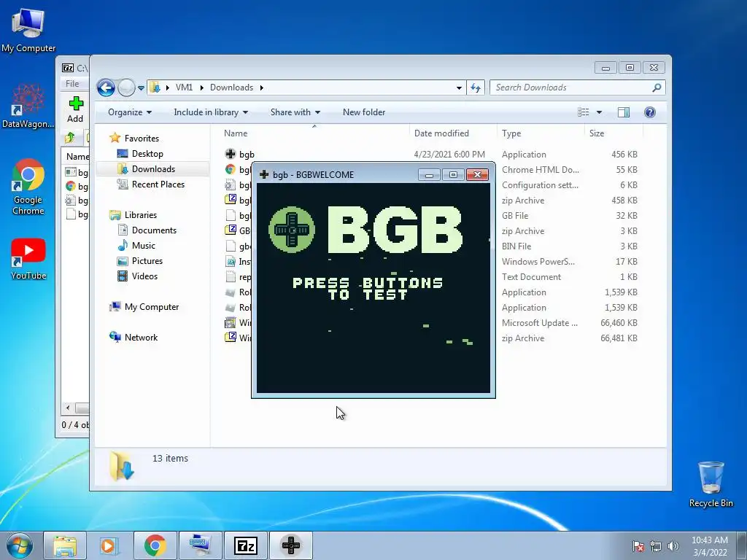Select My Computer in the navigation pane
This screenshot has width=747, height=560.
coord(152,307)
